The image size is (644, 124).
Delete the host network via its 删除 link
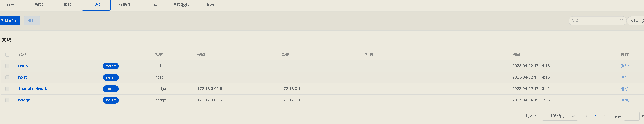[x=625, y=77]
